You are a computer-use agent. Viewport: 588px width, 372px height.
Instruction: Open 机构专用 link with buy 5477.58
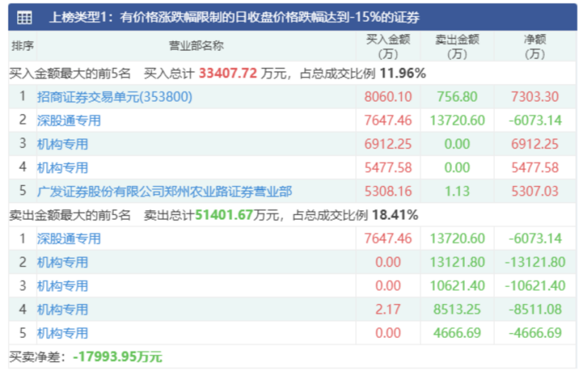pyautogui.click(x=62, y=168)
